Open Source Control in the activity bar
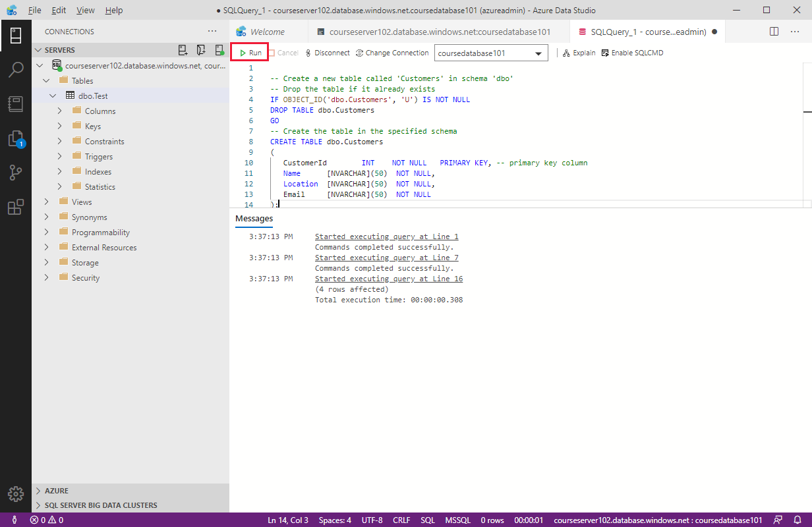This screenshot has height=527, width=812. (16, 173)
